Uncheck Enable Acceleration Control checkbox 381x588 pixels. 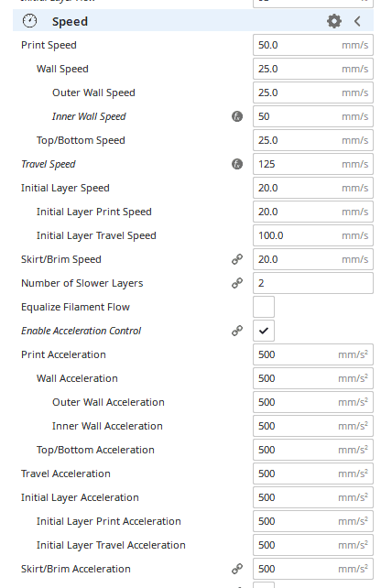pos(264,331)
